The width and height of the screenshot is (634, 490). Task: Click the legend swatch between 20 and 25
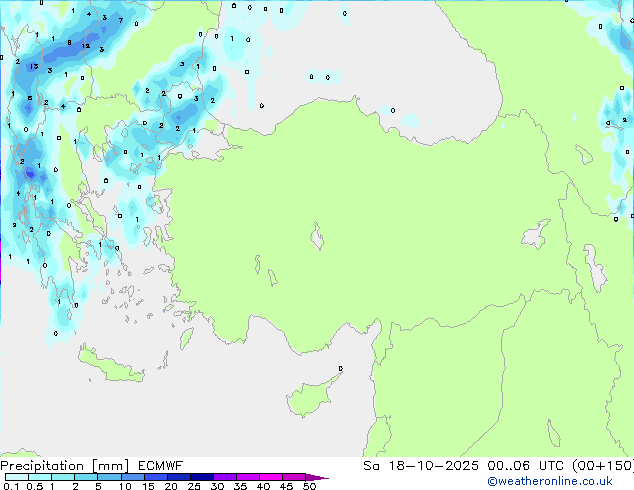[179, 477]
